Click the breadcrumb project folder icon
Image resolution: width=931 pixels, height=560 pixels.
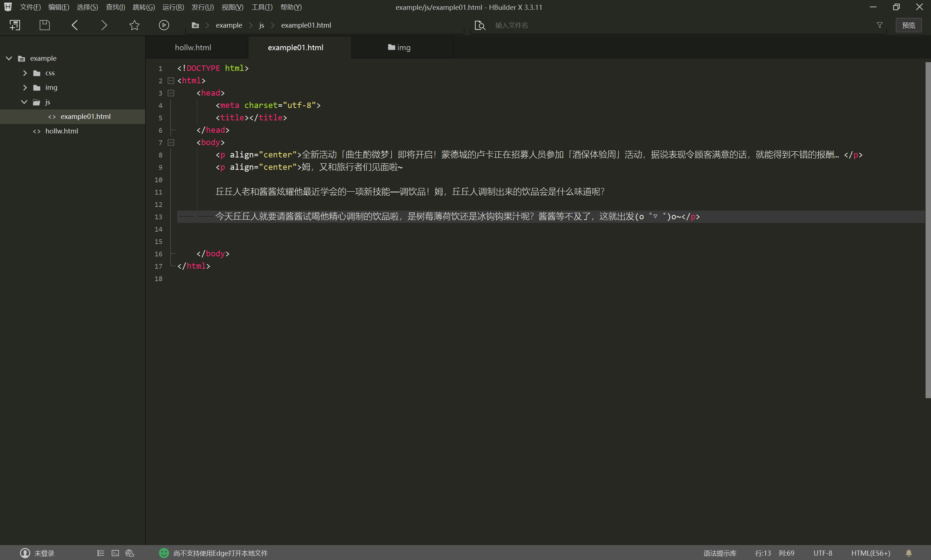(x=195, y=25)
